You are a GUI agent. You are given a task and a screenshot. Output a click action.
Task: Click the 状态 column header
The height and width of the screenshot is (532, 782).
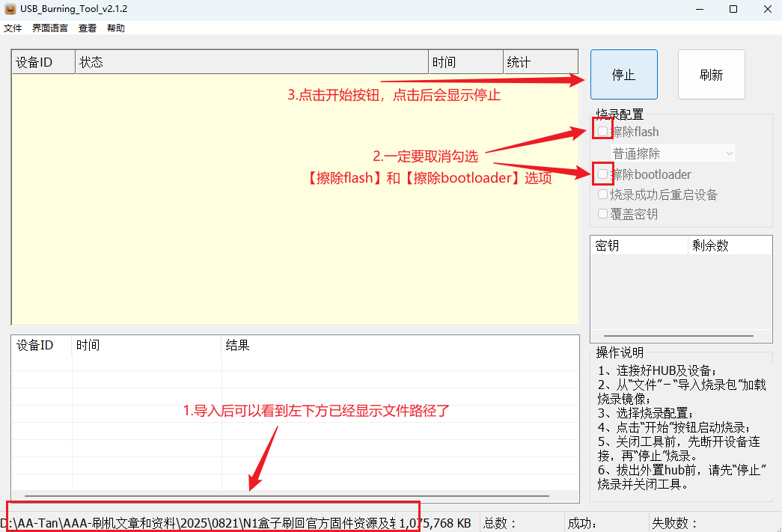click(251, 62)
